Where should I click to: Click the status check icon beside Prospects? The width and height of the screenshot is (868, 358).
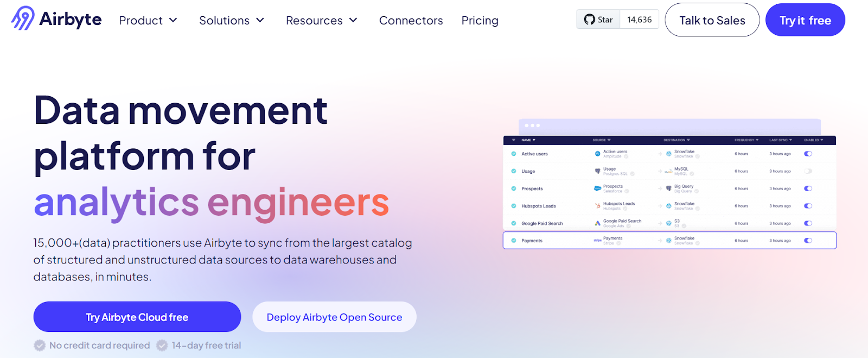click(x=514, y=189)
